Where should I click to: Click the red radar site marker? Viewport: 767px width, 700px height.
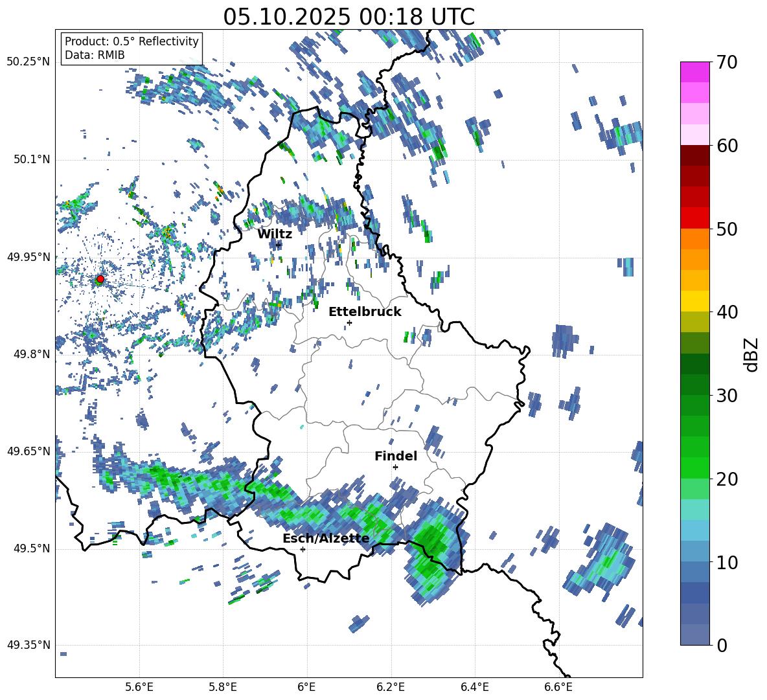(x=100, y=279)
